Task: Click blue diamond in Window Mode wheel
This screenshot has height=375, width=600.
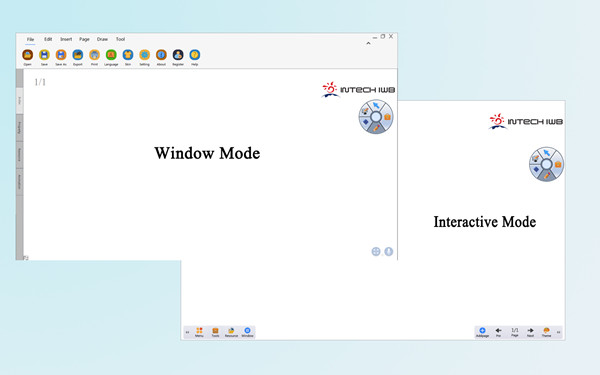Action: pyautogui.click(x=365, y=122)
